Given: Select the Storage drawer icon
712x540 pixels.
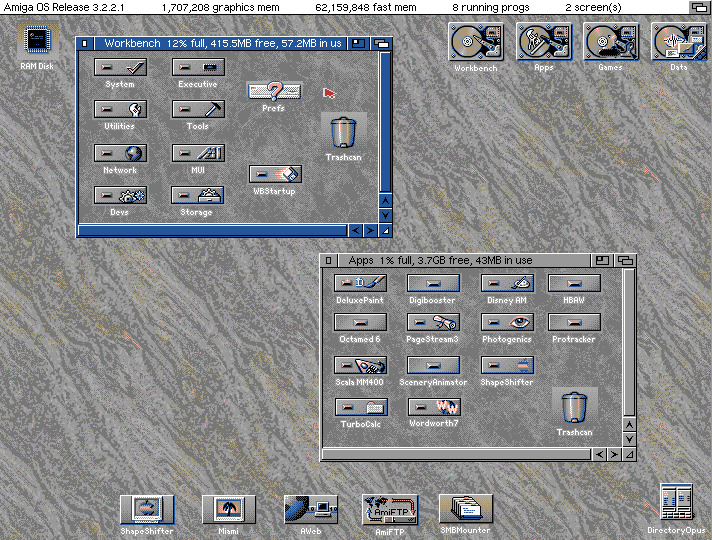Looking at the screenshot, I should [198, 195].
